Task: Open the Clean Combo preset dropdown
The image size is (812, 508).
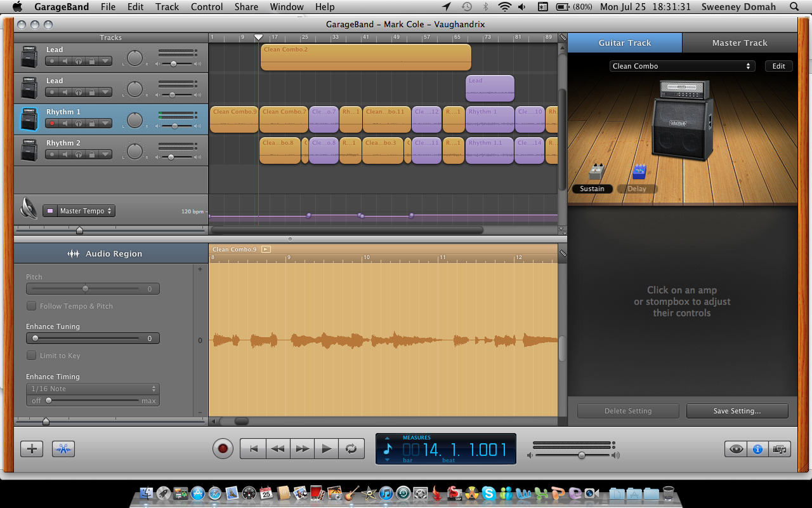Action: (x=683, y=66)
